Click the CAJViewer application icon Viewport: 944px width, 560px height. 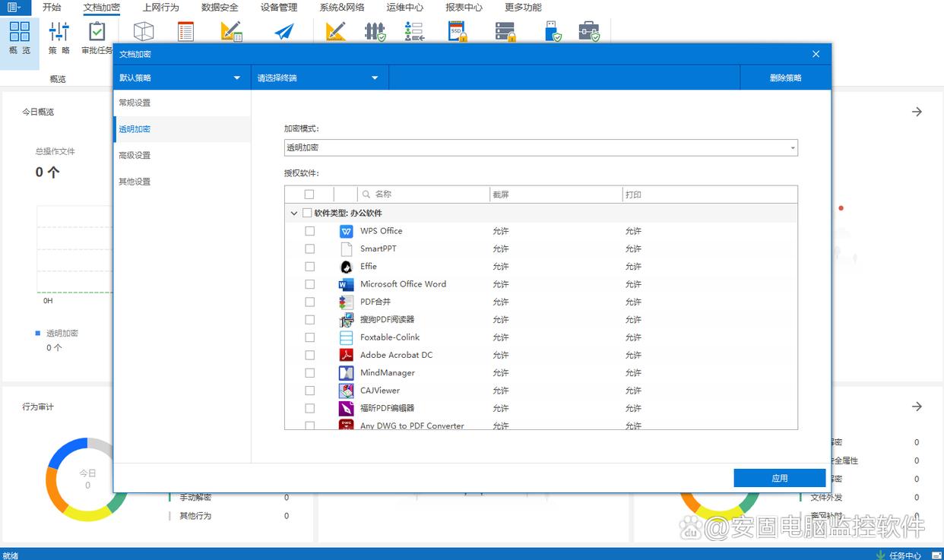(347, 391)
